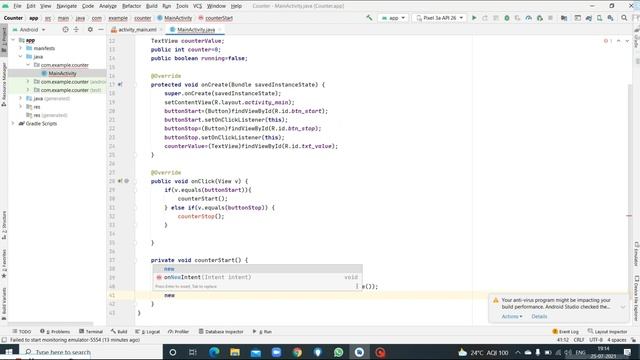
Task: Click the onClick implement gutter icon on line 28
Action: (x=120, y=181)
